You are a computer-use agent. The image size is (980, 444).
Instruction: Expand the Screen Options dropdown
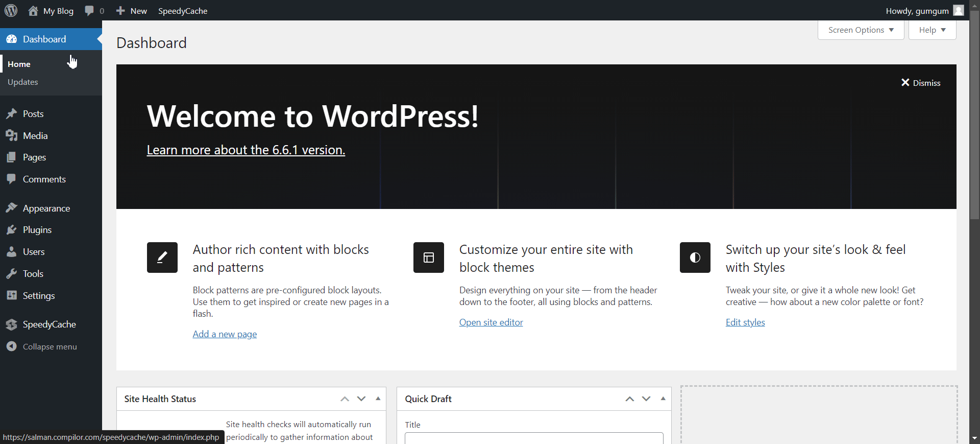point(861,30)
